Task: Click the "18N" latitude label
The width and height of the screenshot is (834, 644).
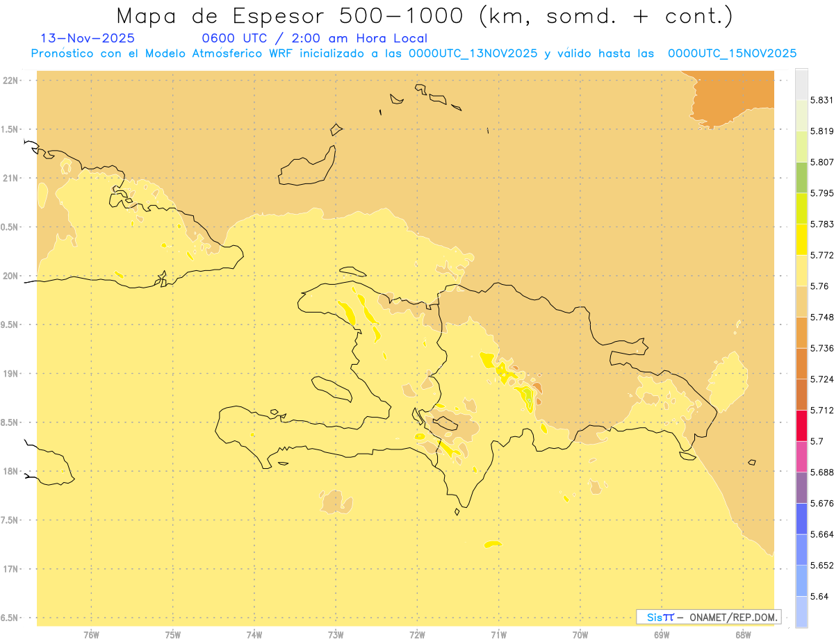Action: tap(11, 471)
